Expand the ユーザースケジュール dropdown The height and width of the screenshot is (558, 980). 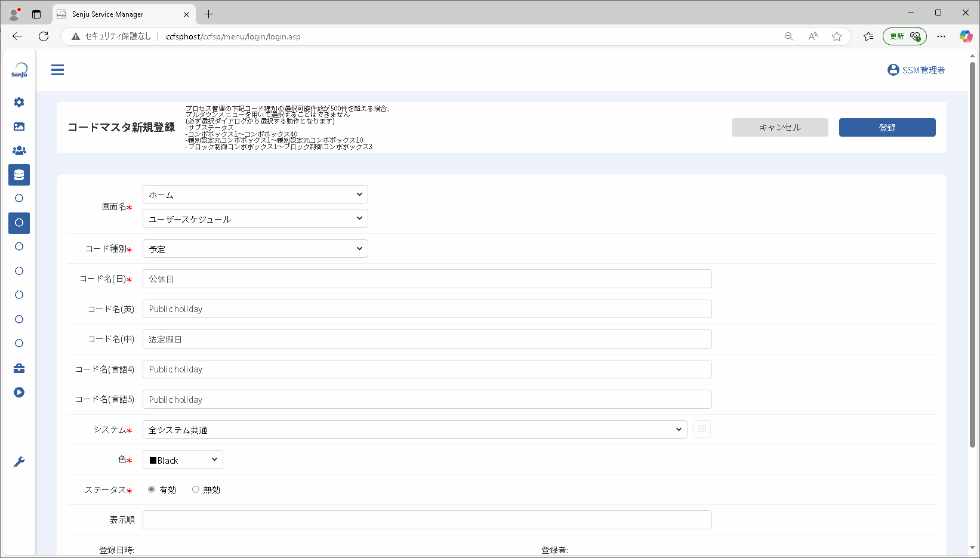click(255, 218)
